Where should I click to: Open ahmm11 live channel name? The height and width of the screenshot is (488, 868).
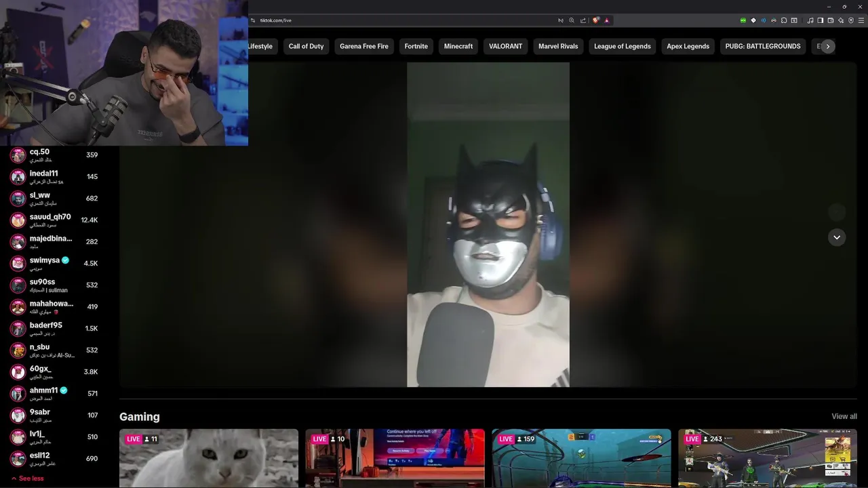(43, 390)
